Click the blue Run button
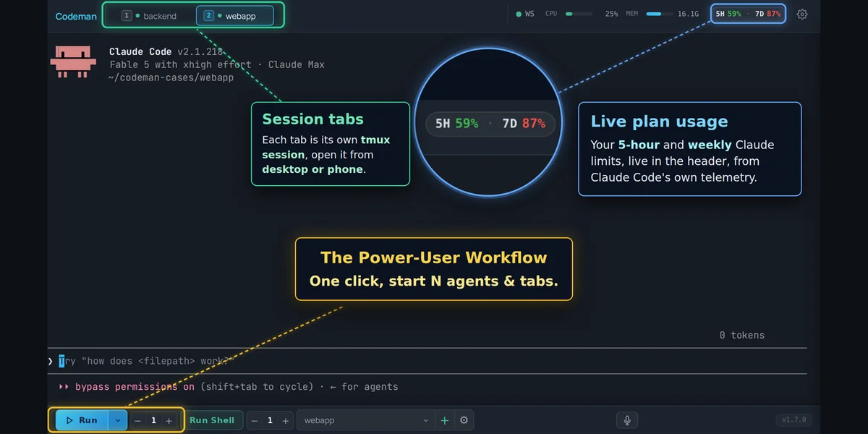This screenshot has width=868, height=434. point(82,420)
